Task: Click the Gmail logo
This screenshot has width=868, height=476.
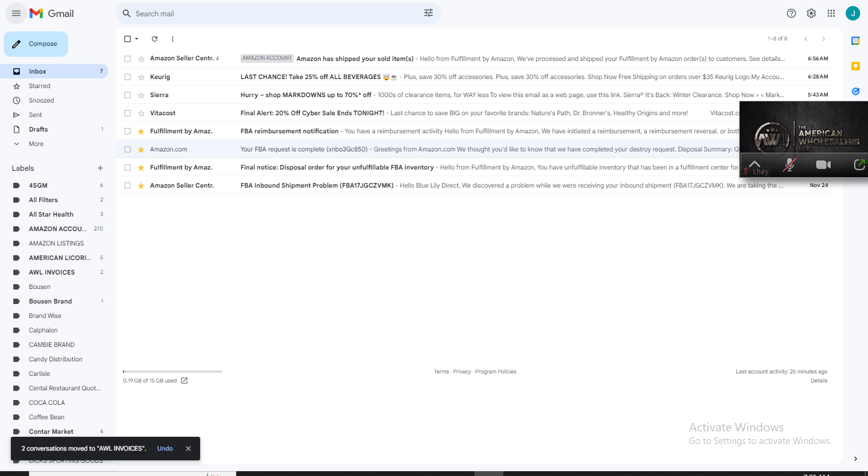Action: [x=52, y=13]
